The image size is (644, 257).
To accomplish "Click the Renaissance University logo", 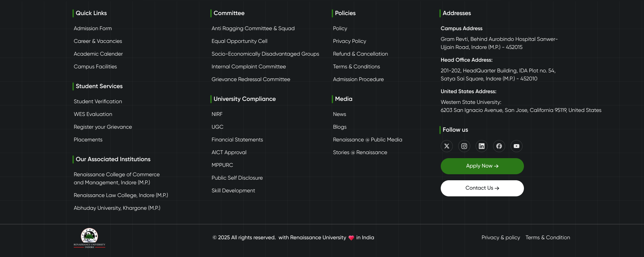I will (x=90, y=238).
